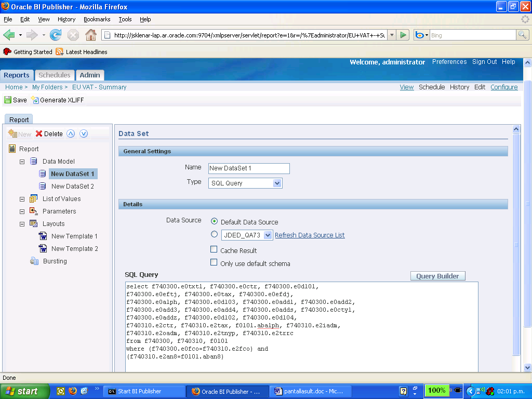Click the Report calculator icon in tree
The height and width of the screenshot is (399, 532).
12,149
